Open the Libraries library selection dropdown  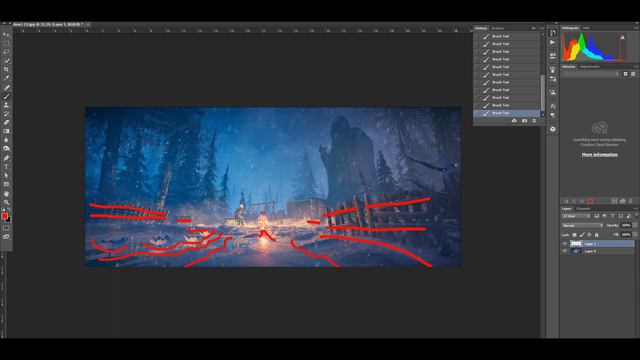click(591, 74)
